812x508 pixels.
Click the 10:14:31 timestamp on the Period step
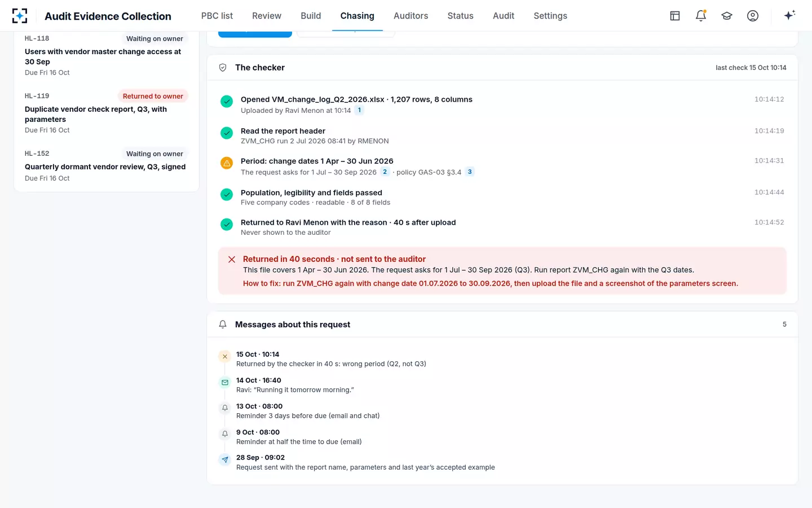coord(769,161)
